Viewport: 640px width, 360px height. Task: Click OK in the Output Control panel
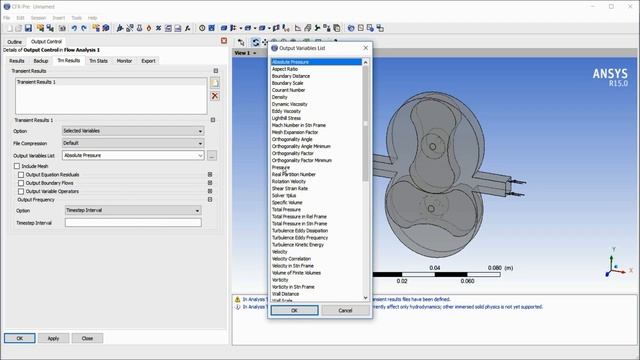click(x=20, y=338)
